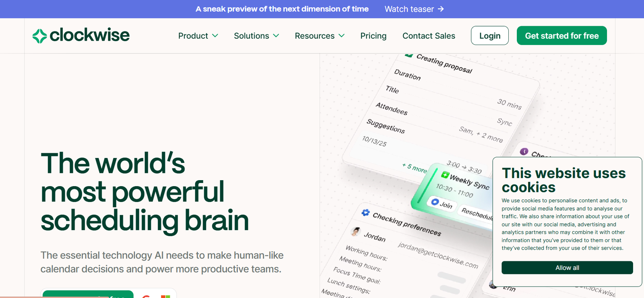Expand the Product dropdown menu
This screenshot has height=298, width=644.
[198, 36]
